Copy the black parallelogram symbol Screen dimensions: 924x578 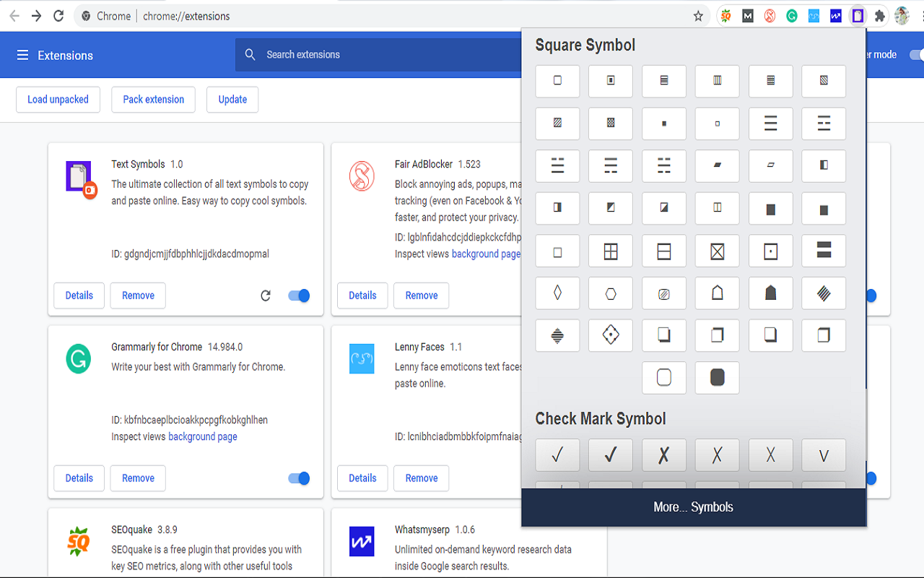[718, 165]
